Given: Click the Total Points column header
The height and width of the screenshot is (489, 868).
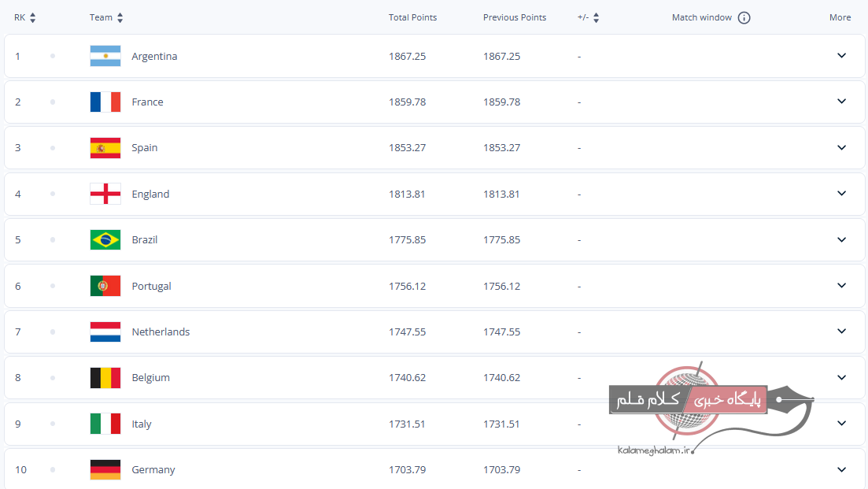Looking at the screenshot, I should 412,18.
